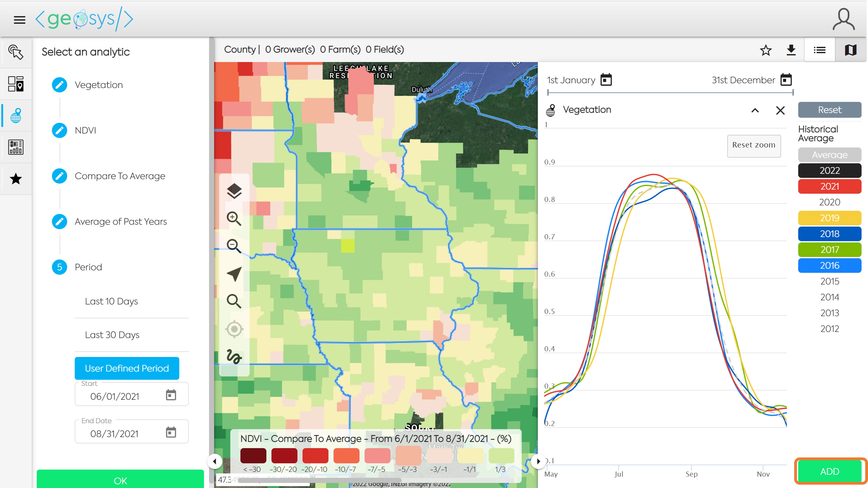
Task: Click the navigate-to-location arrow icon
Action: pos(234,274)
